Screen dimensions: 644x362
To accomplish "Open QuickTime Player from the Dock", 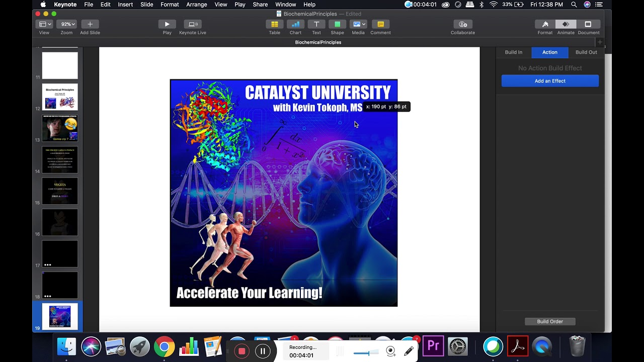I will 542,347.
